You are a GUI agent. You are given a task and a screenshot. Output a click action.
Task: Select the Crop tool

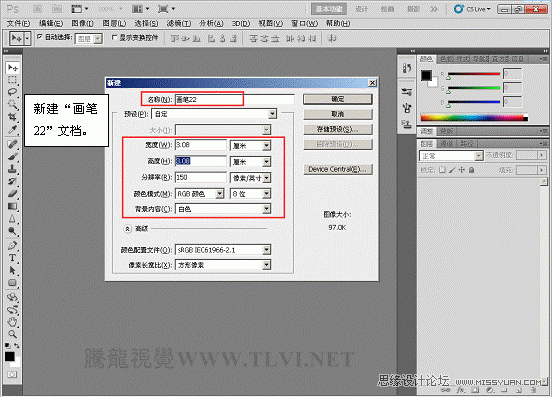[x=13, y=116]
